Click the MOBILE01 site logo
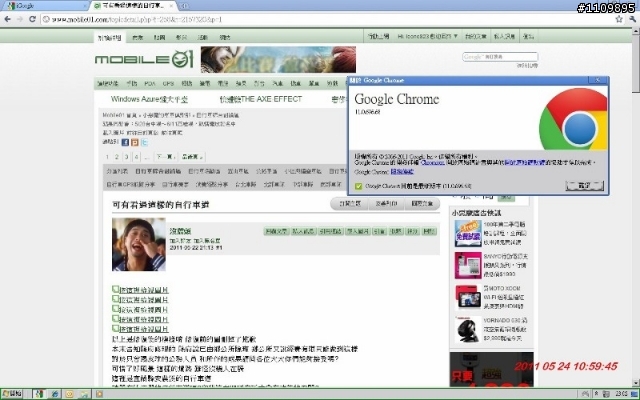Viewport: 640px width, 400px height. tap(144, 60)
